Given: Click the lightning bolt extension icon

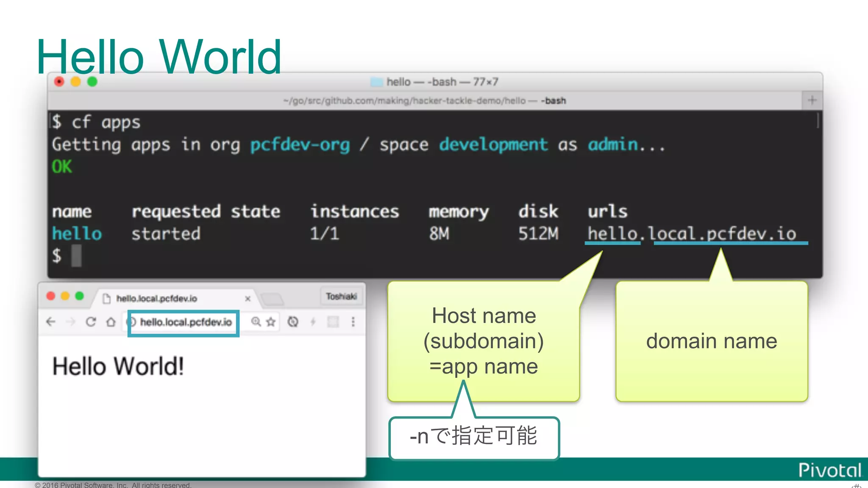Looking at the screenshot, I should (x=313, y=322).
